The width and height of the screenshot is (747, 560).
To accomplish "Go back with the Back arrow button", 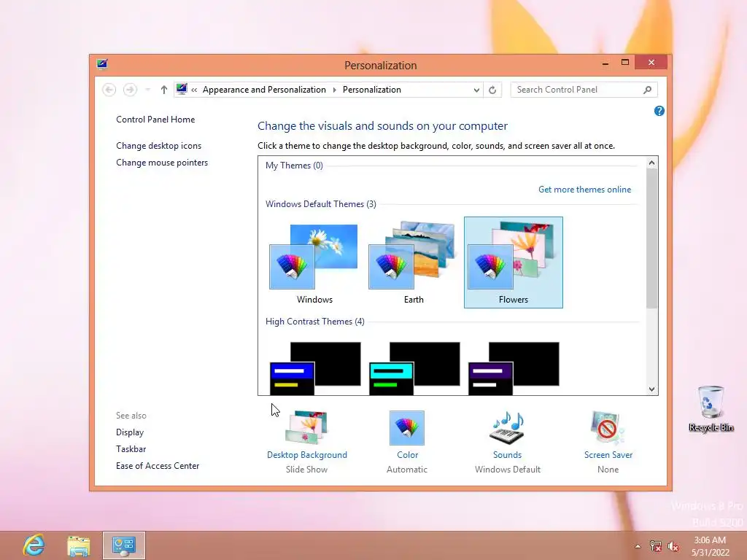I will [x=109, y=90].
